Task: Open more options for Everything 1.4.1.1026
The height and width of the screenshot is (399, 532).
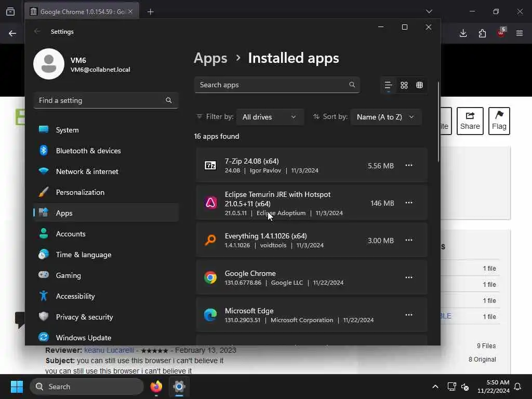Action: (409, 240)
